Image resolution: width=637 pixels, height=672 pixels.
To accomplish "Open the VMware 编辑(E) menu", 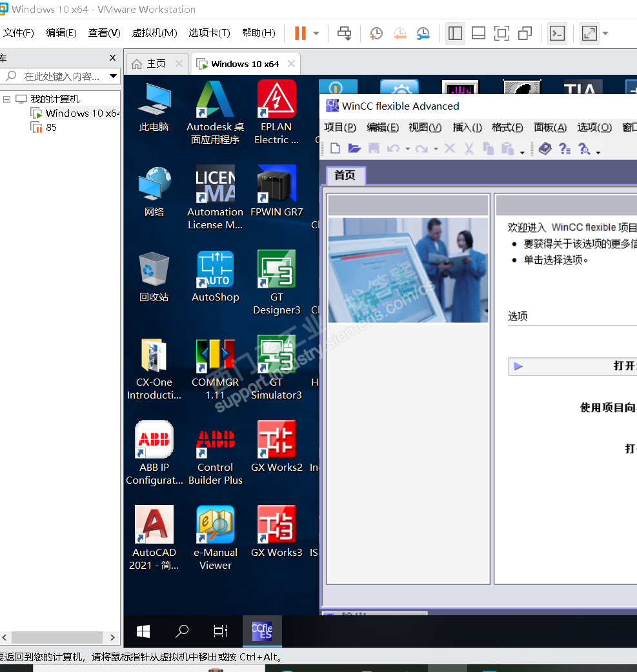I will (61, 33).
